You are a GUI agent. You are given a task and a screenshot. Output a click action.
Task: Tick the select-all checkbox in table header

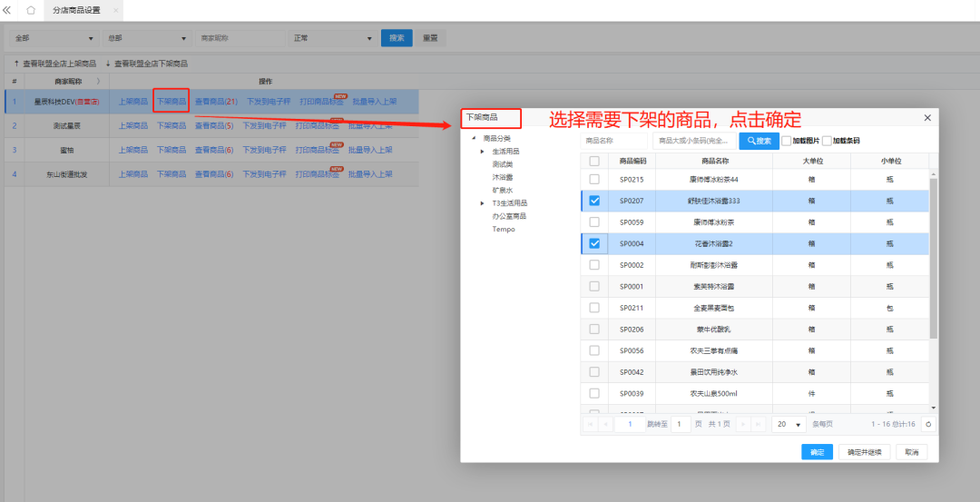pos(594,161)
